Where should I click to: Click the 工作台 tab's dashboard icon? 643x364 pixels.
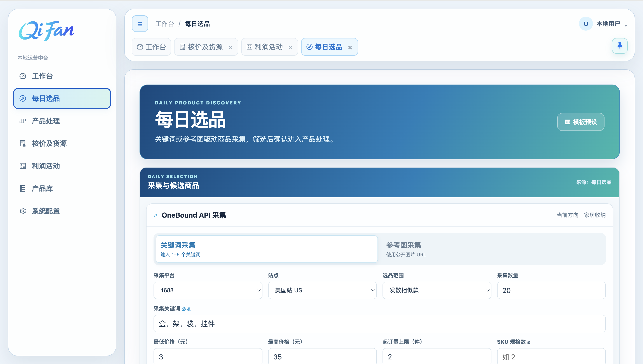click(140, 47)
